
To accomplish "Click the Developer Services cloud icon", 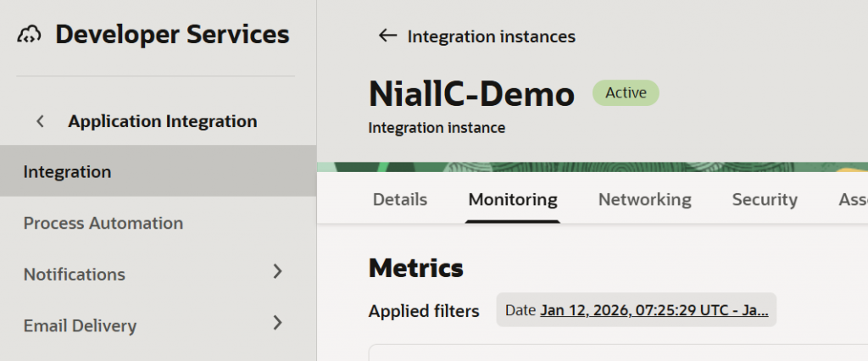I will (x=29, y=35).
